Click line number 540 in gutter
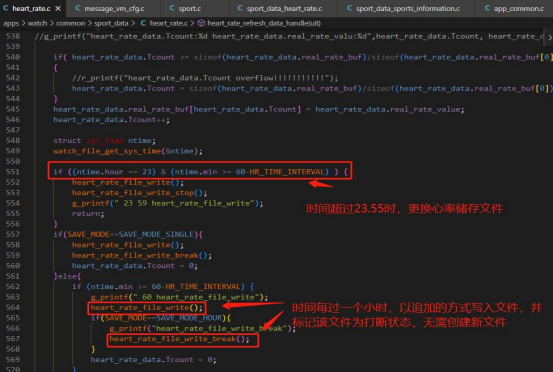 pos(13,57)
